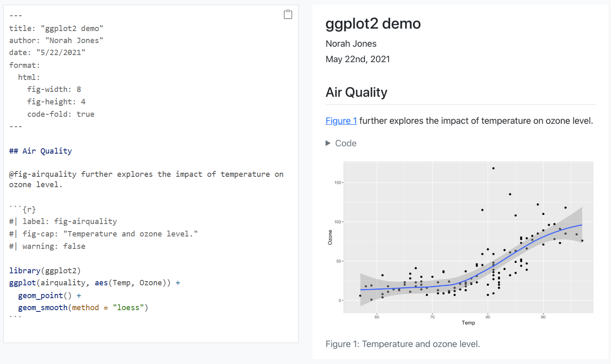Click the geom_smooth(method = "loess") code line

83,308
